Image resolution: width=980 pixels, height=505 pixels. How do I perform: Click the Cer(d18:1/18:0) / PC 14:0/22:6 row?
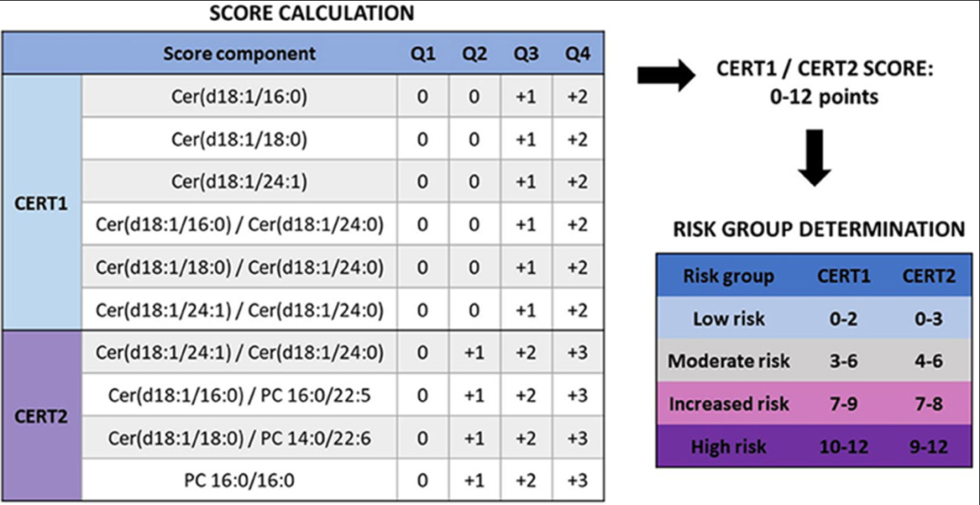coord(240,438)
